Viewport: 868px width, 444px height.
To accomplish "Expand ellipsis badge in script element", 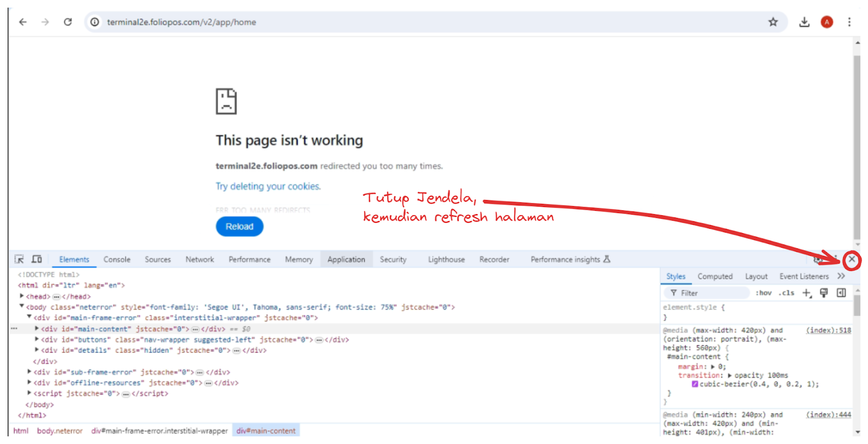I will 126,394.
